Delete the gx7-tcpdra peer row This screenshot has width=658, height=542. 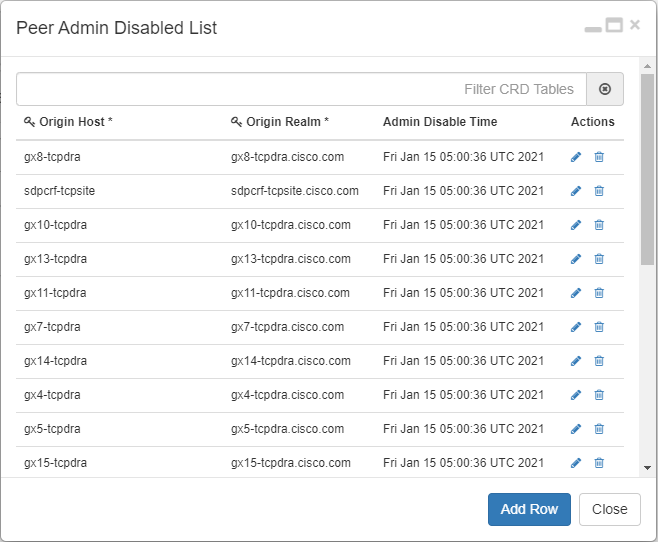click(x=599, y=327)
